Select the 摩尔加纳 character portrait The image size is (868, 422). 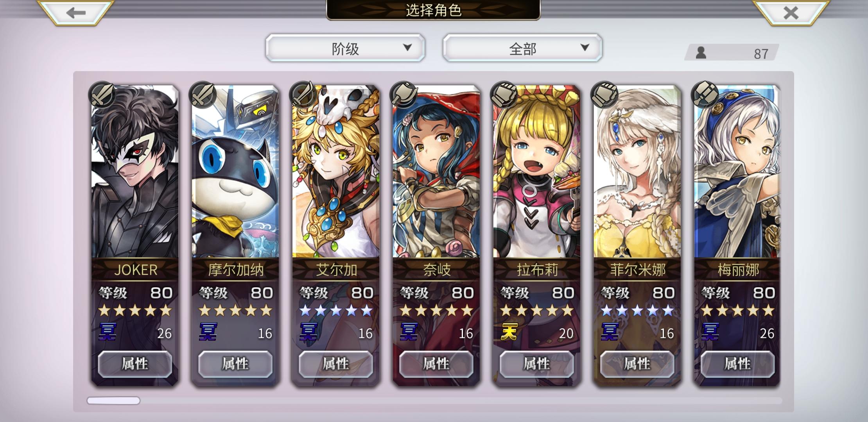(x=235, y=172)
